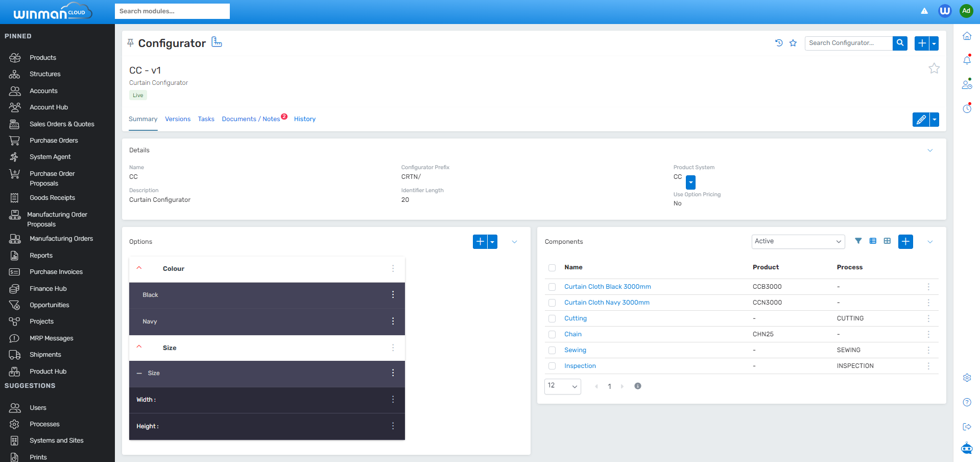The height and width of the screenshot is (462, 980).
Task: Click the history clock icon near search
Action: coord(779,43)
